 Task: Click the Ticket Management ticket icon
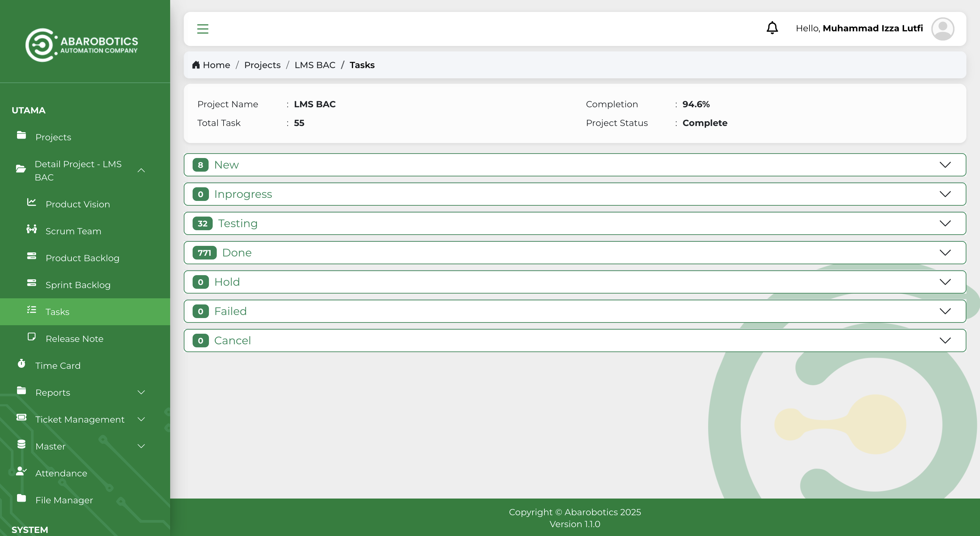[21, 417]
